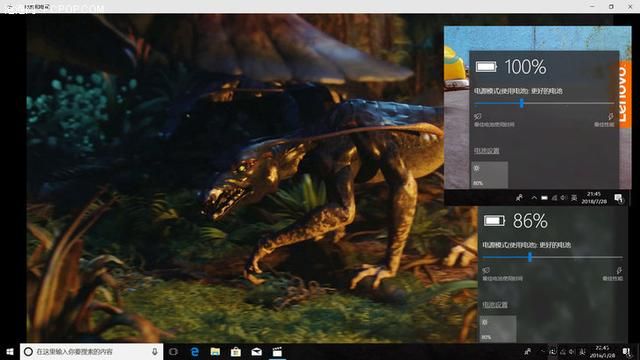Open File Explorer from the taskbar
The width and height of the screenshot is (640, 360).
tap(215, 351)
